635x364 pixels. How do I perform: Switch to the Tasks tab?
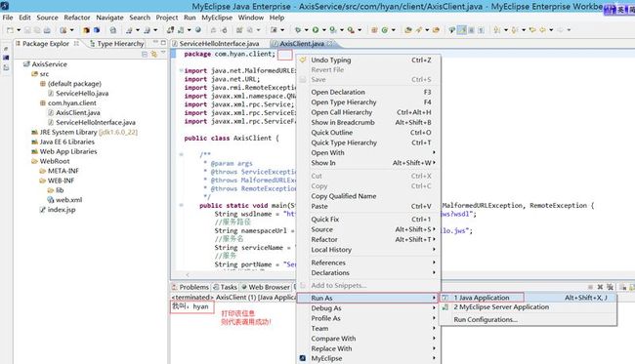pos(225,287)
